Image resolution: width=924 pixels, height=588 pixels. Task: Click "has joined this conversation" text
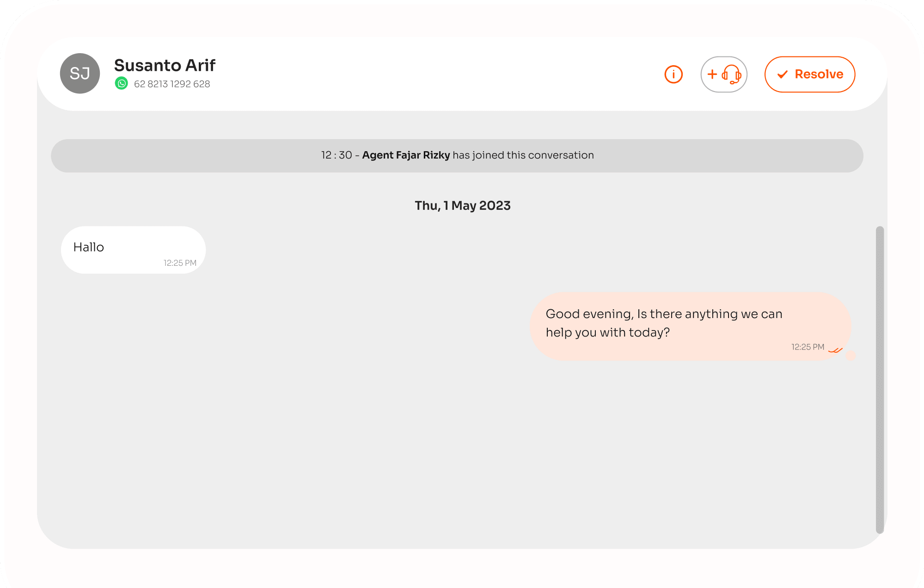[x=523, y=155]
